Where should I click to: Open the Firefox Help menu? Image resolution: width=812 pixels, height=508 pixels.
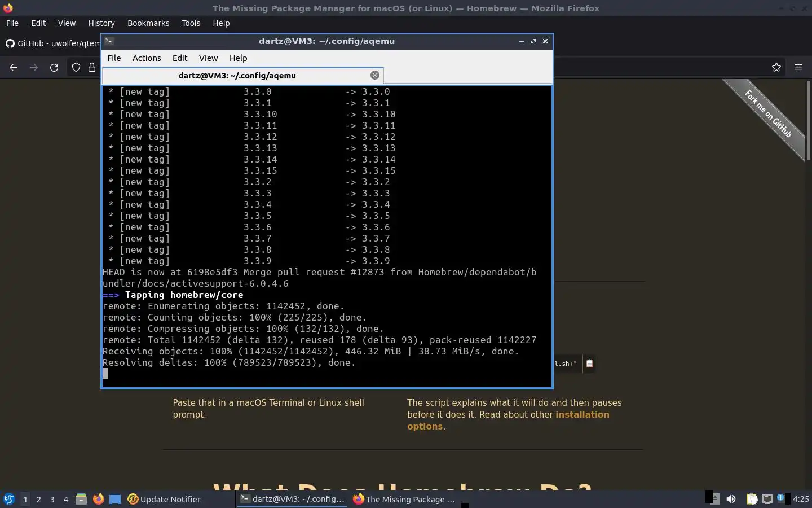[x=221, y=23]
